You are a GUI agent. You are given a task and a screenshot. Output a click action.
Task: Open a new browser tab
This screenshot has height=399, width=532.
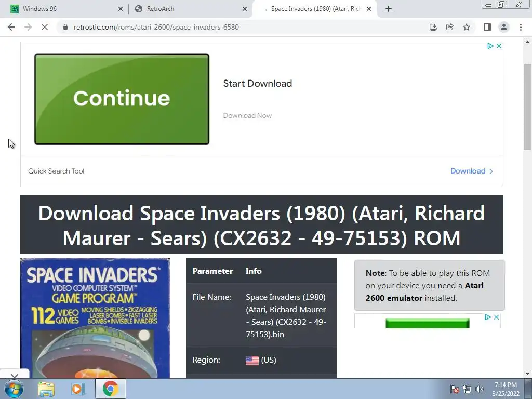(389, 9)
